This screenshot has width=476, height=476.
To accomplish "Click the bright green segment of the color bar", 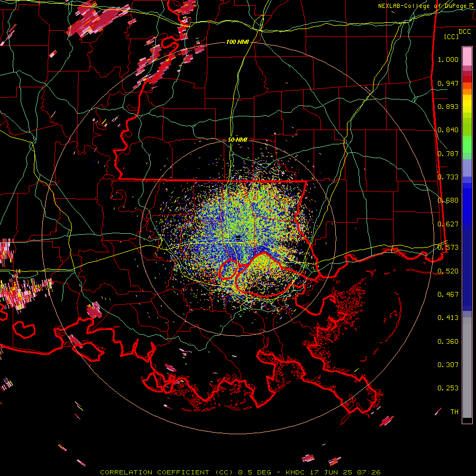I will pos(467,144).
